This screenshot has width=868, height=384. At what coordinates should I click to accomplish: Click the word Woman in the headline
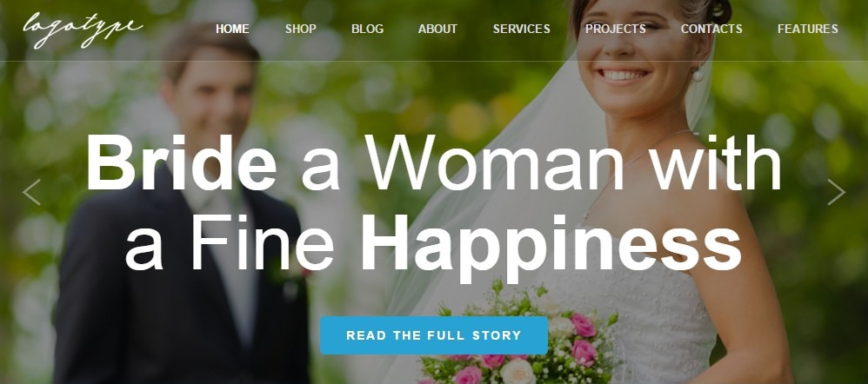pos(494,162)
